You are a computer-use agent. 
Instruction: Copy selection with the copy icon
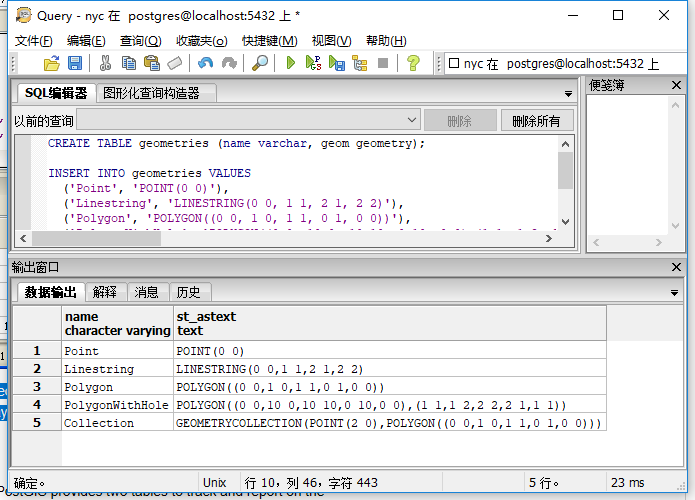point(129,63)
